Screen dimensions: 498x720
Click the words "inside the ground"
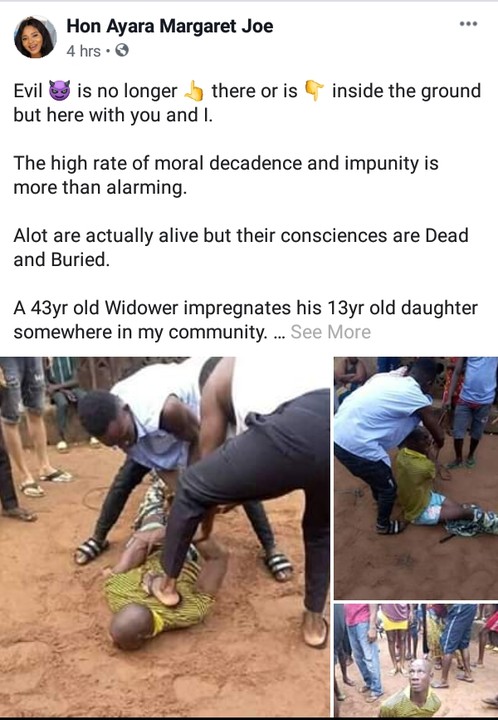(x=406, y=91)
